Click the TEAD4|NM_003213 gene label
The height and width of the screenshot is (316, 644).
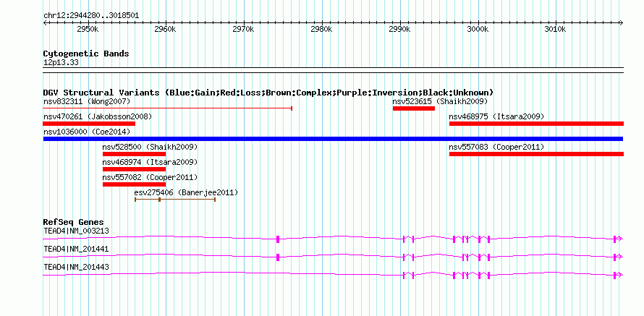click(x=77, y=231)
